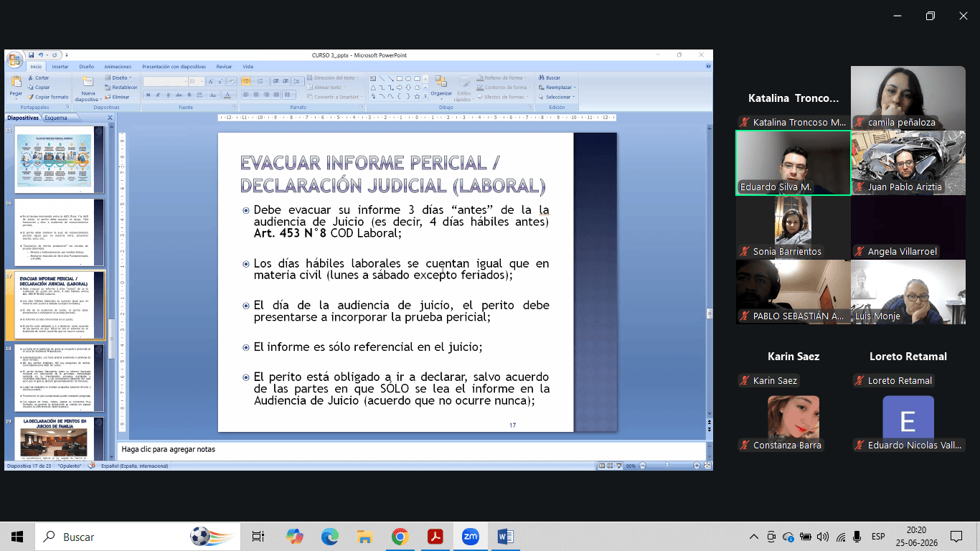Switch to the Revisar ribbon tab
980x551 pixels.
click(x=225, y=66)
